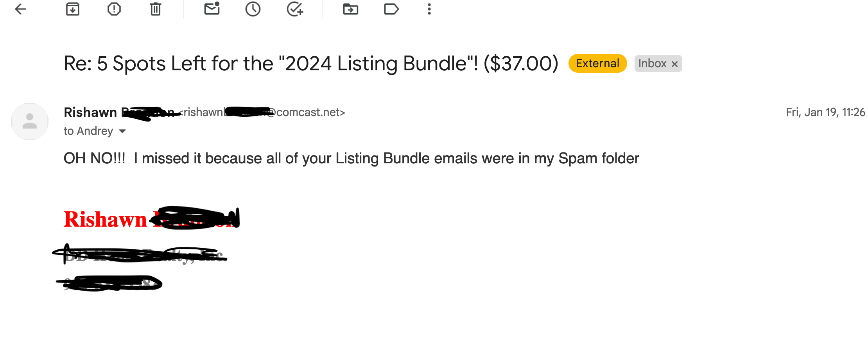Add this email to Tasks
Viewport: 868px width, 347px height.
(x=295, y=9)
